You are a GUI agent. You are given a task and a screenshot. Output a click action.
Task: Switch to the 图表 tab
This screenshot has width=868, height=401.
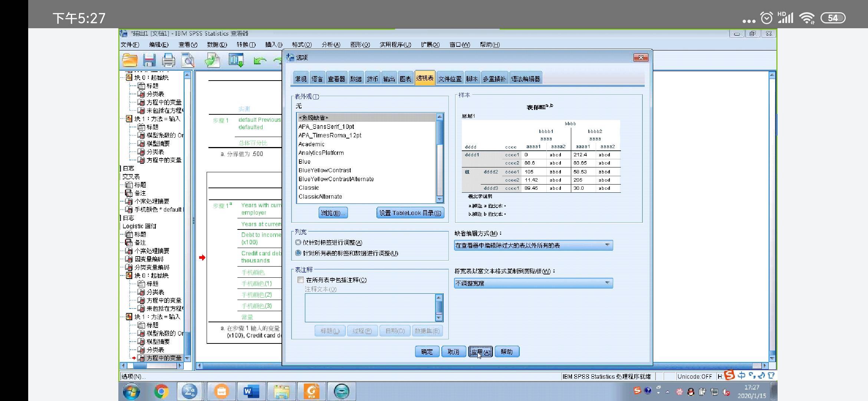[405, 79]
